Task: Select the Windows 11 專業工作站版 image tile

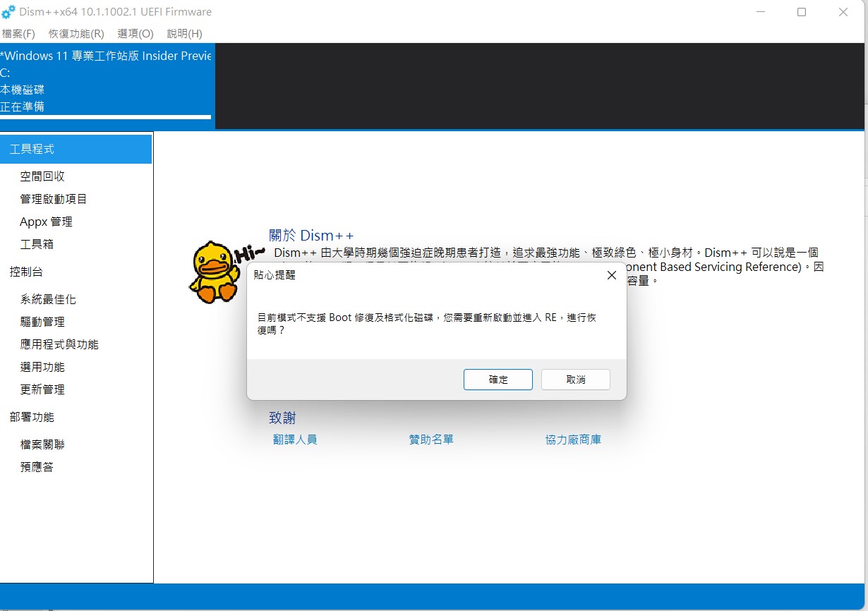Action: (x=106, y=86)
